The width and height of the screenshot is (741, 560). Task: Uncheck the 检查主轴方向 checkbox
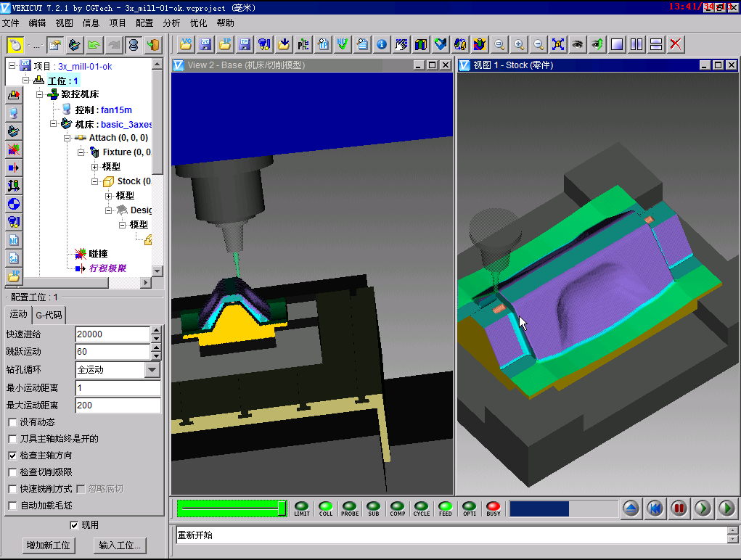pyautogui.click(x=13, y=456)
